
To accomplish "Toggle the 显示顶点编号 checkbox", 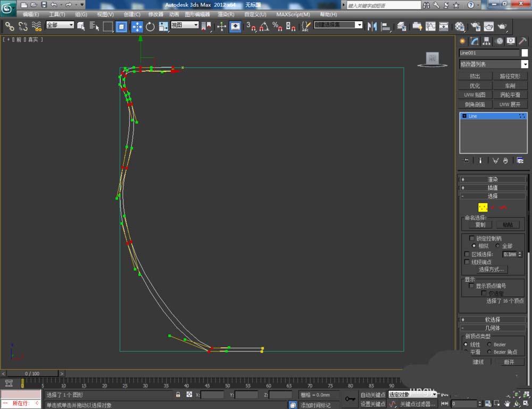I will point(471,286).
